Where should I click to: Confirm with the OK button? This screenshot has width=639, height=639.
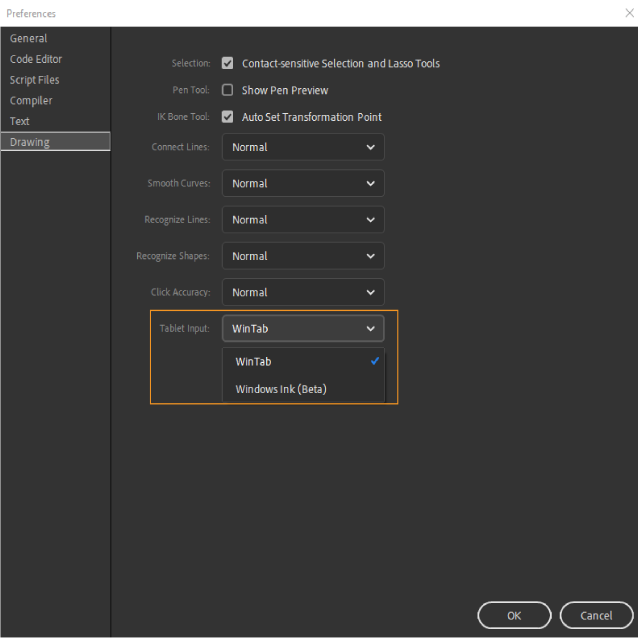tap(514, 615)
